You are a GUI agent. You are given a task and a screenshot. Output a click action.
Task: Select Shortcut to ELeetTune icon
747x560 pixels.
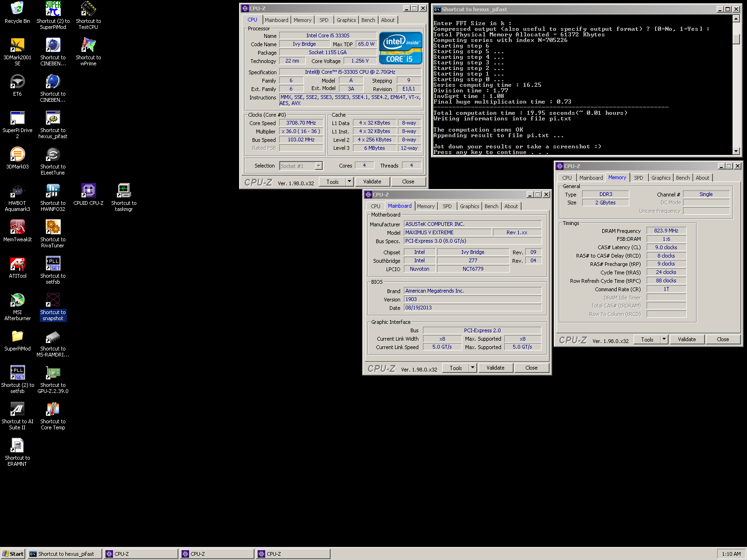point(53,161)
